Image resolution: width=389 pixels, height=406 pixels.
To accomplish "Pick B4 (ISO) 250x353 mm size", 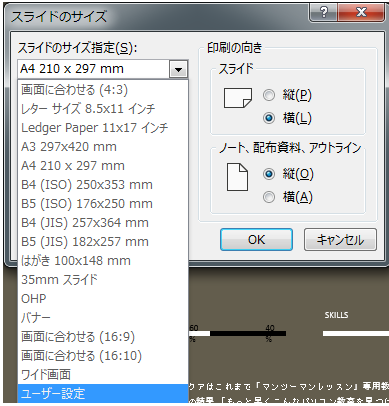I will [103, 185].
